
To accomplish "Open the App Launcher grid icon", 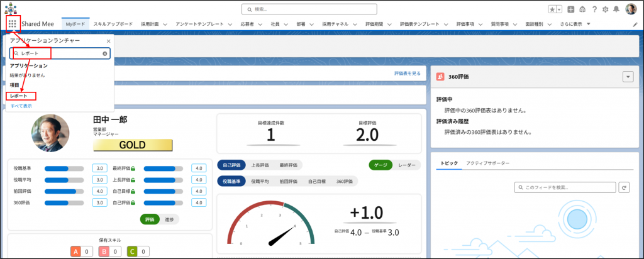I will coord(13,24).
